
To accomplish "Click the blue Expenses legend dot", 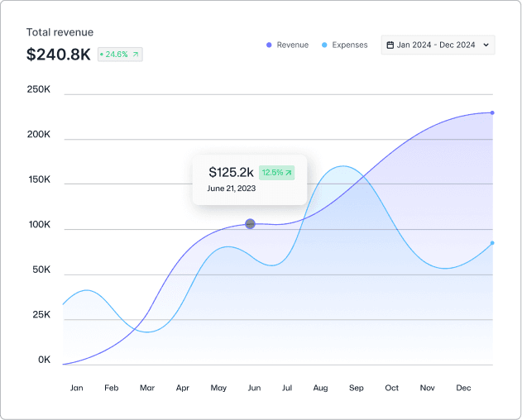I will (x=324, y=45).
